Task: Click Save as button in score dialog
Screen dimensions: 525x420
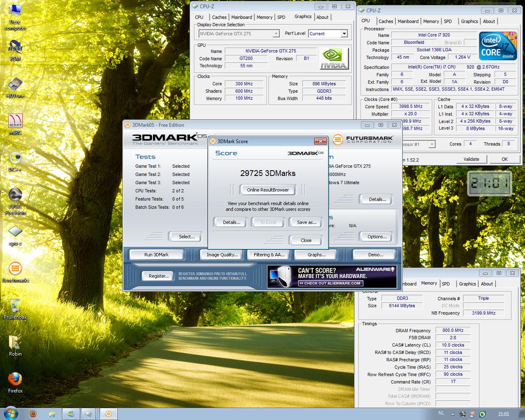Action: click(x=306, y=222)
